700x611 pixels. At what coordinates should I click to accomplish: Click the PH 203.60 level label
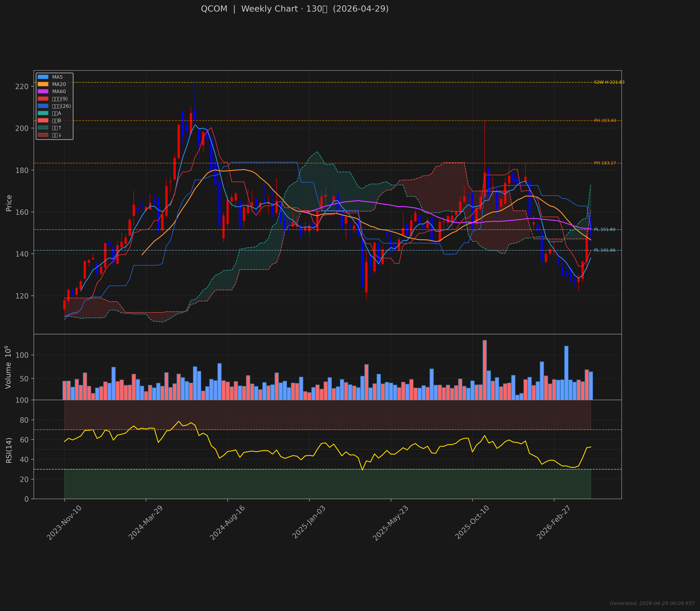click(605, 120)
